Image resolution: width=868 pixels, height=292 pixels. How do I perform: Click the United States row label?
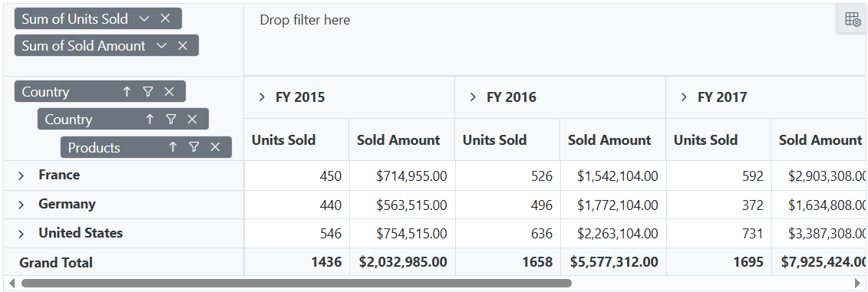pyautogui.click(x=81, y=233)
